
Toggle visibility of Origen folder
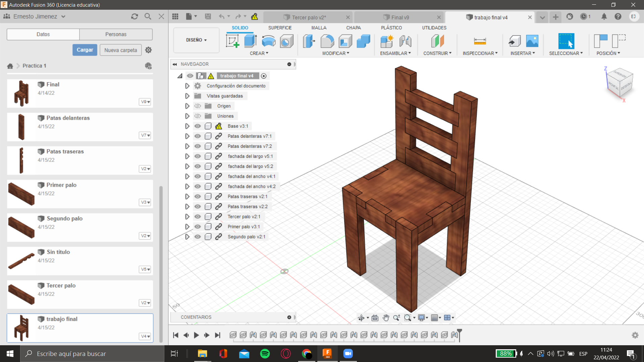pos(198,106)
